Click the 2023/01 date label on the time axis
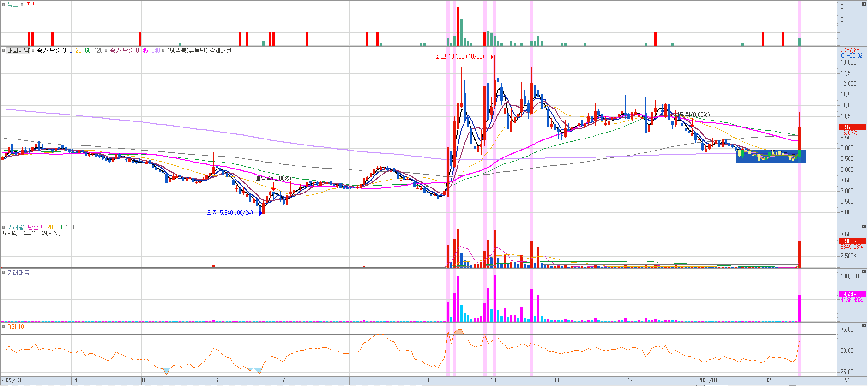Image resolution: width=868 pixels, height=386 pixels. 708,380
